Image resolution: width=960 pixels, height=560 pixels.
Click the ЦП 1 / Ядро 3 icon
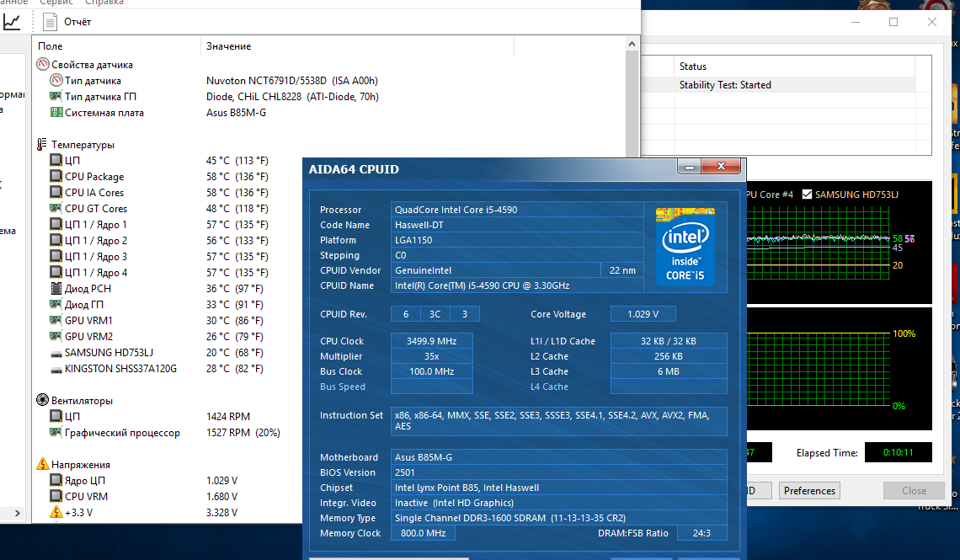[56, 257]
